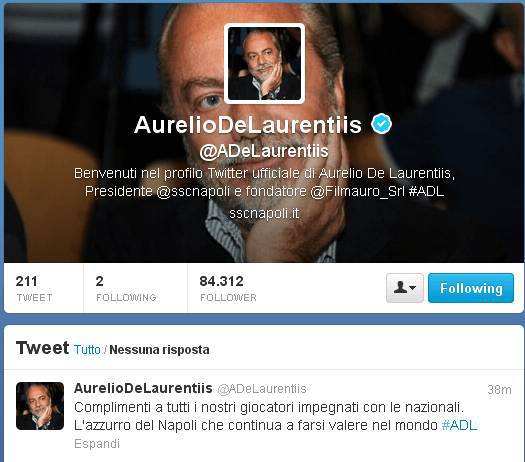View the 211 Tweet count
Image resolution: width=525 pixels, height=462 pixels.
coord(34,288)
